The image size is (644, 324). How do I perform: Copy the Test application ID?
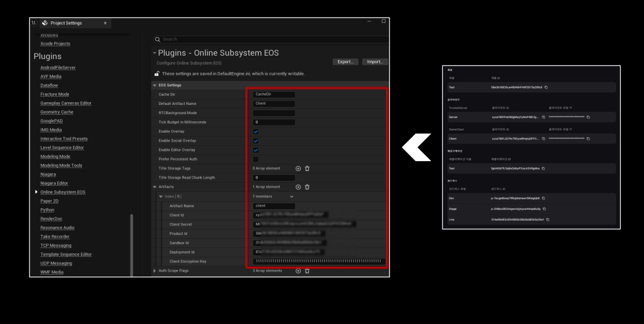click(543, 168)
